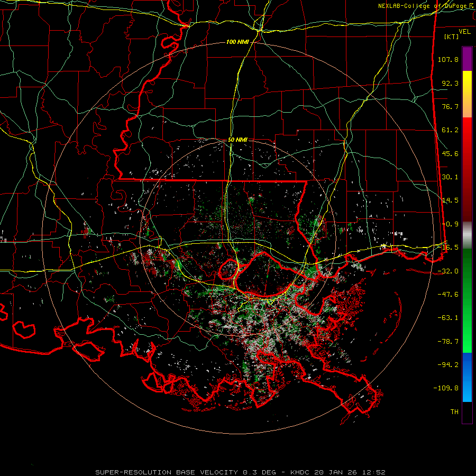This screenshot has height=476, width=476.
Task: Click the VEL legend title
Action: tap(464, 32)
